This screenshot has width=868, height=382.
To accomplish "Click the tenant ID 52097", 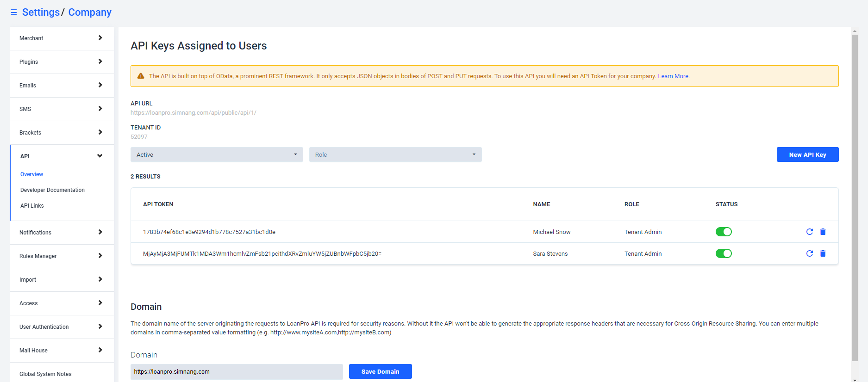I will pos(139,137).
